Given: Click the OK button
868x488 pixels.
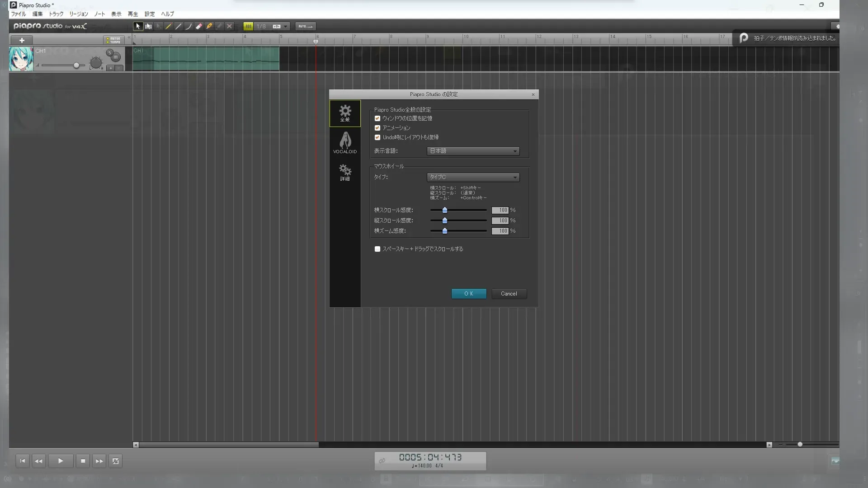Looking at the screenshot, I should pyautogui.click(x=469, y=294).
